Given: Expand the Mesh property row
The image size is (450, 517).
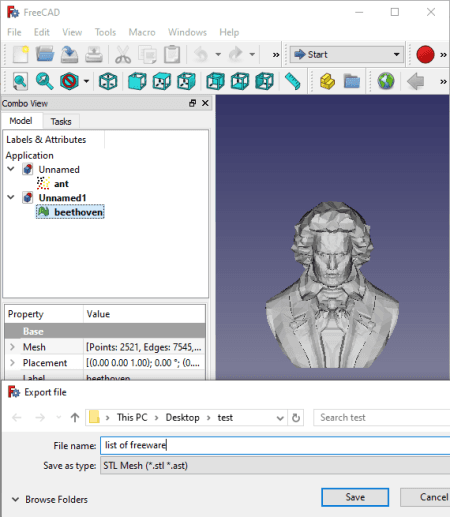Looking at the screenshot, I should [12, 347].
